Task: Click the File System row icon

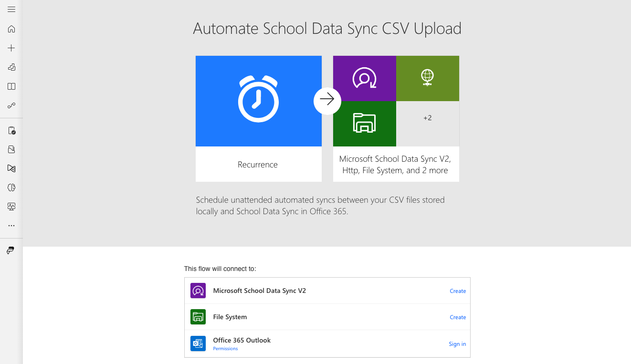Action: pos(198,317)
